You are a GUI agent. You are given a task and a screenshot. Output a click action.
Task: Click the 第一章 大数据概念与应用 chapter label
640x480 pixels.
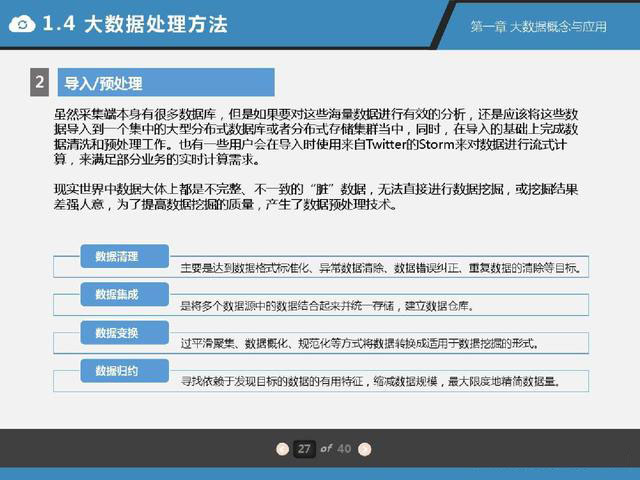tap(537, 26)
